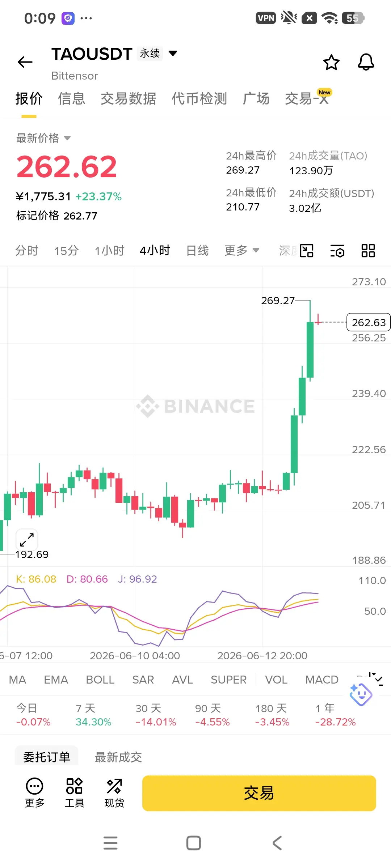The height and width of the screenshot is (868, 391).
Task: Toggle MA indicator
Action: tap(17, 680)
